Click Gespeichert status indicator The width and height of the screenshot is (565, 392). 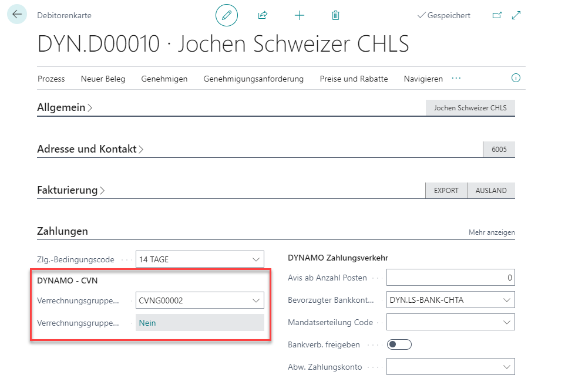(x=444, y=15)
